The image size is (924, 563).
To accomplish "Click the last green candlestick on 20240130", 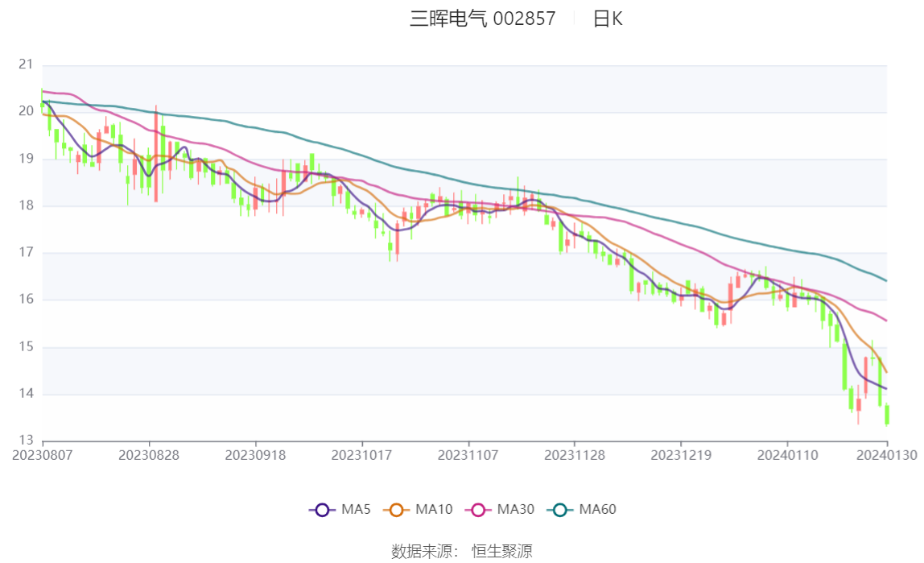I will pos(887,415).
